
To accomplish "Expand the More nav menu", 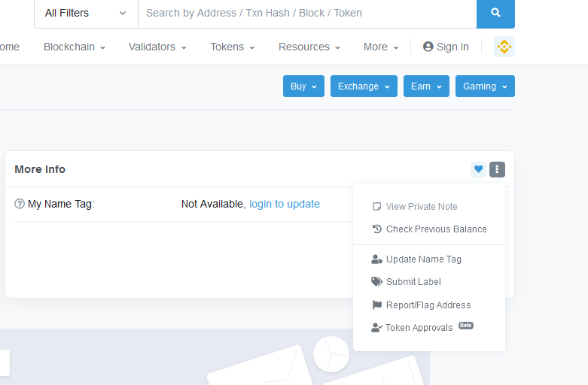I will click(x=381, y=47).
